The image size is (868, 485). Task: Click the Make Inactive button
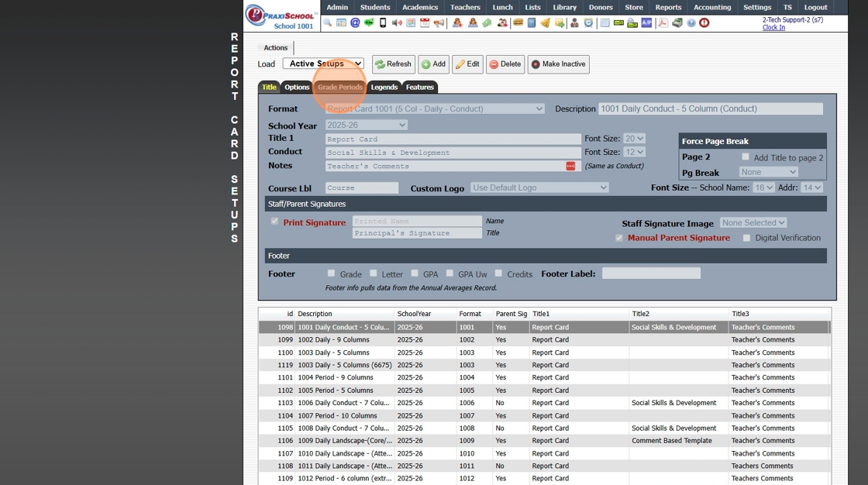pos(558,64)
